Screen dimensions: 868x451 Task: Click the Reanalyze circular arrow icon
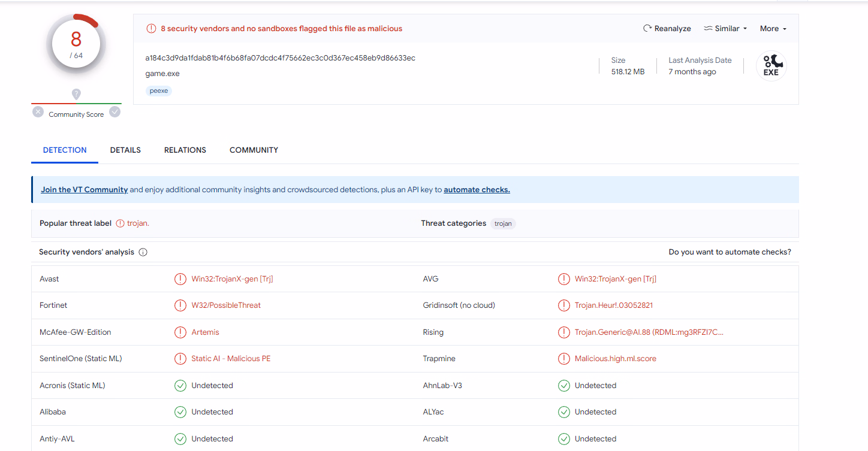pyautogui.click(x=647, y=28)
